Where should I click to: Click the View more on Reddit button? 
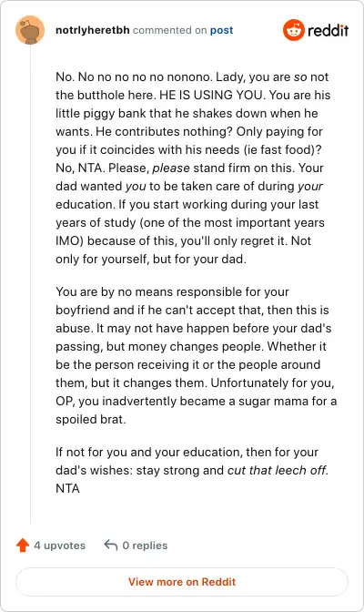click(x=182, y=582)
